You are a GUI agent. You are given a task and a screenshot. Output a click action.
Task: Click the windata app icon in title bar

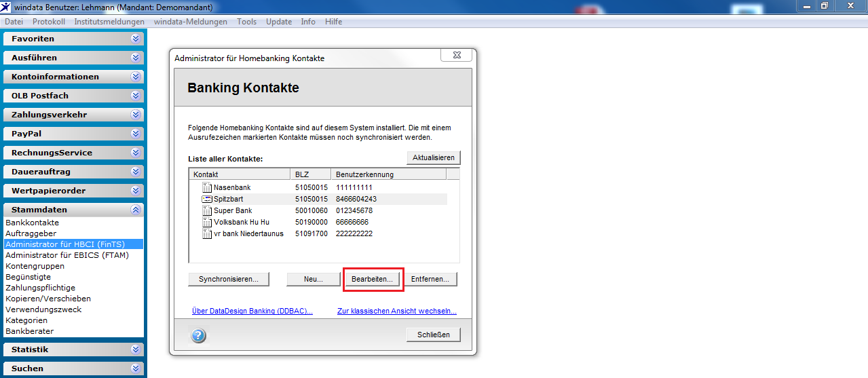pos(6,7)
